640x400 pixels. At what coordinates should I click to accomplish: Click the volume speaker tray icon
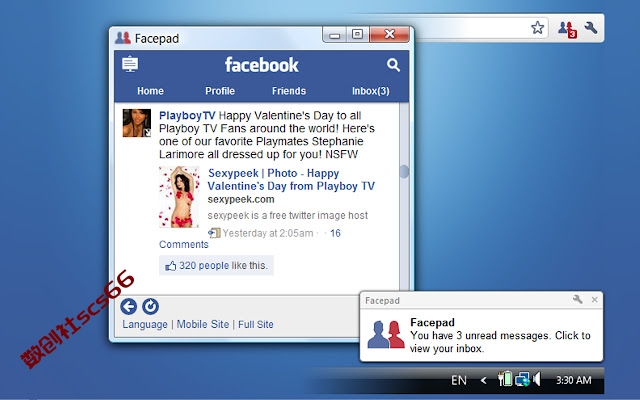[537, 379]
